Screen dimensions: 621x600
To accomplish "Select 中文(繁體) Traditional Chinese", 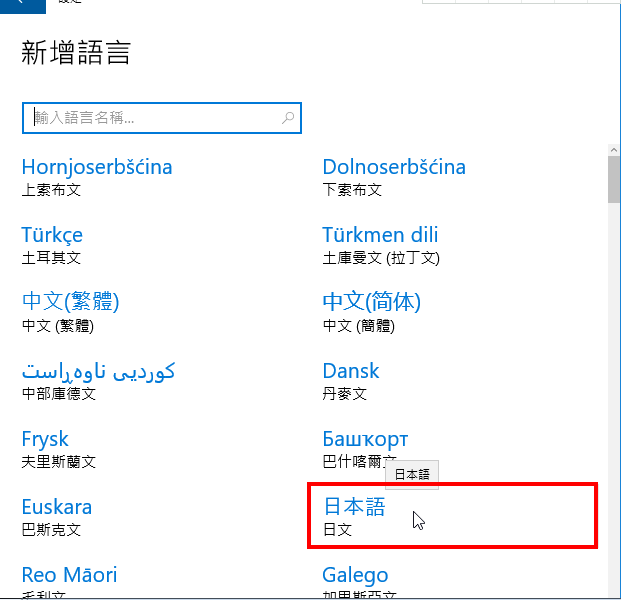I will (70, 313).
